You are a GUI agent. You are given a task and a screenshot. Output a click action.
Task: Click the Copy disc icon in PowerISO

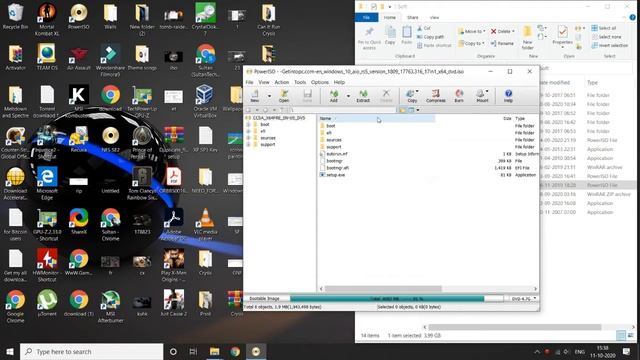(412, 96)
